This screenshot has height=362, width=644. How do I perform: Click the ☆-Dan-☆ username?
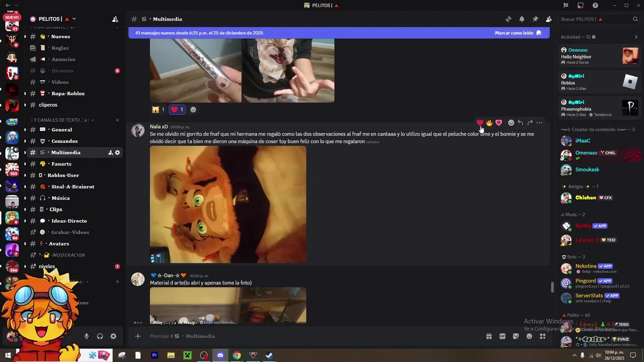click(169, 276)
